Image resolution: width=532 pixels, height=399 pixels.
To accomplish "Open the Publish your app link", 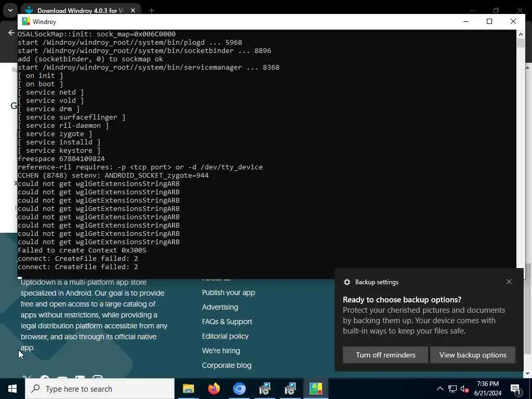I will pos(229,292).
